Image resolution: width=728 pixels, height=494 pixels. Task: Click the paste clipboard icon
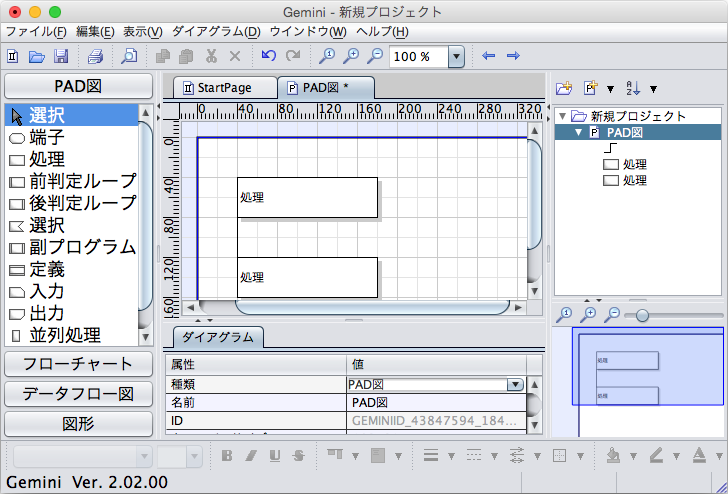[x=186, y=56]
